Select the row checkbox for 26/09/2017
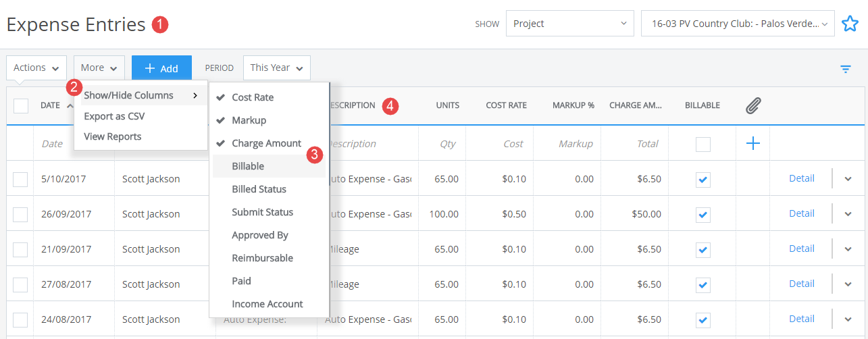Viewport: 868px width, 339px height. (x=20, y=214)
